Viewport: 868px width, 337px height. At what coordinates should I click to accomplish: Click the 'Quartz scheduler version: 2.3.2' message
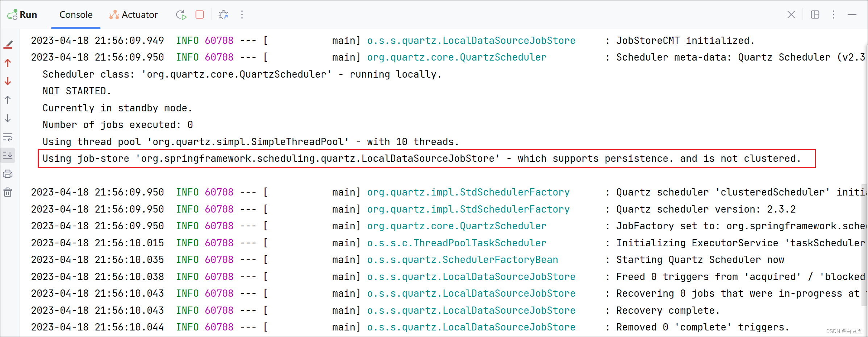click(x=706, y=209)
